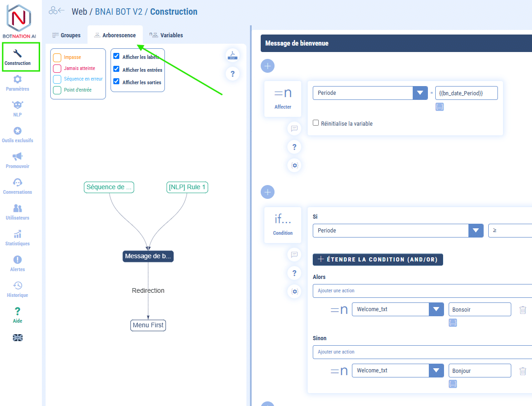Screen dimensions: 532x406
Task: Open the Groupes tab
Action: click(x=66, y=35)
